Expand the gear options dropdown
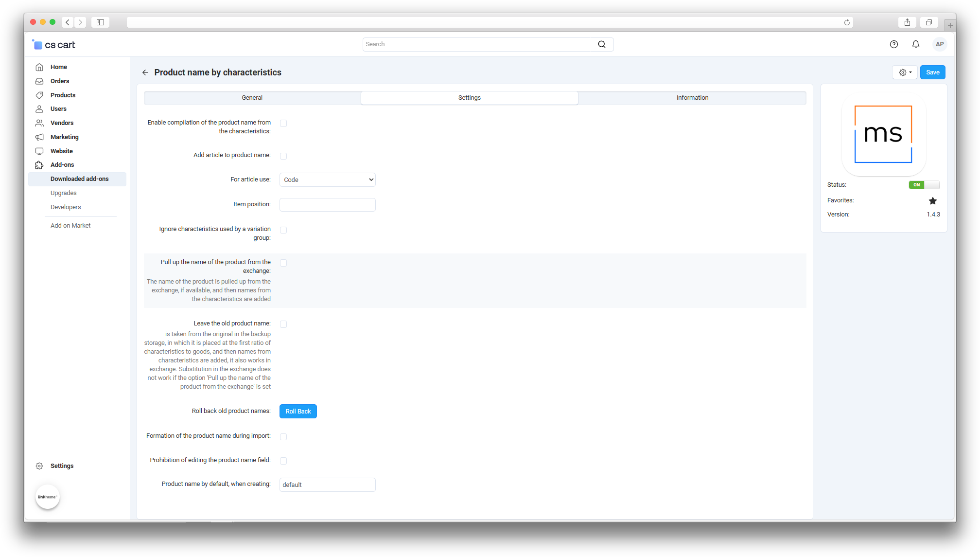980x557 pixels. tap(905, 72)
